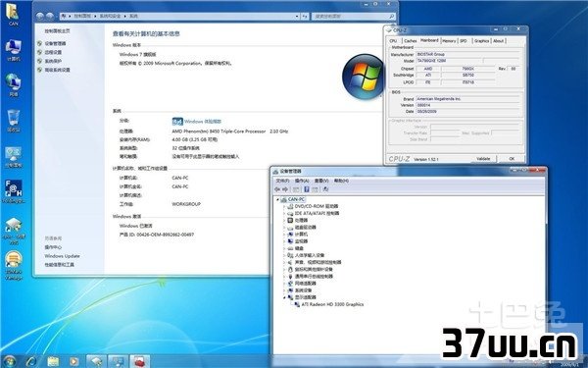Open the System window address bar dropdown
Viewport: 588px width, 368px height.
[297, 16]
